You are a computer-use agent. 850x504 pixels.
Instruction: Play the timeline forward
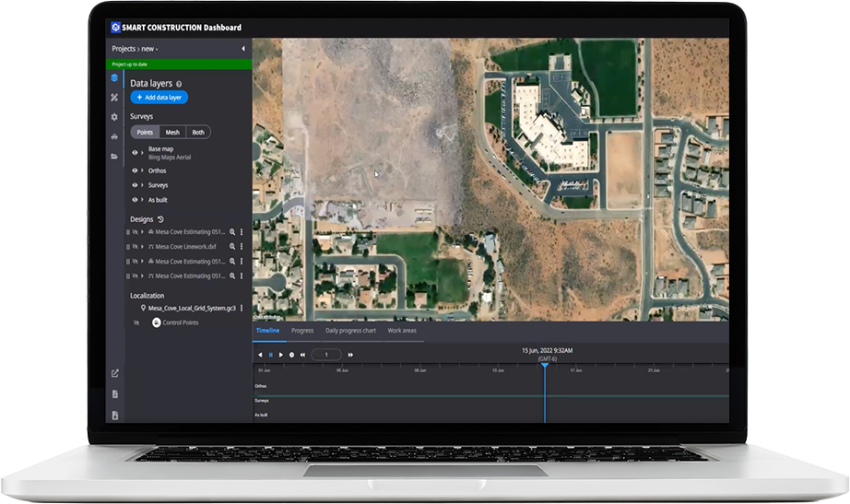[281, 355]
